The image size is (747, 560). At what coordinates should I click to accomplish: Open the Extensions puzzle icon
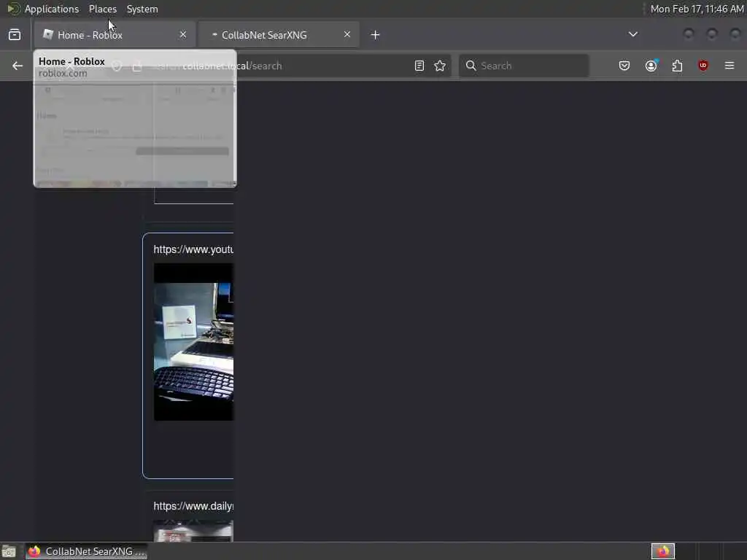tap(677, 66)
